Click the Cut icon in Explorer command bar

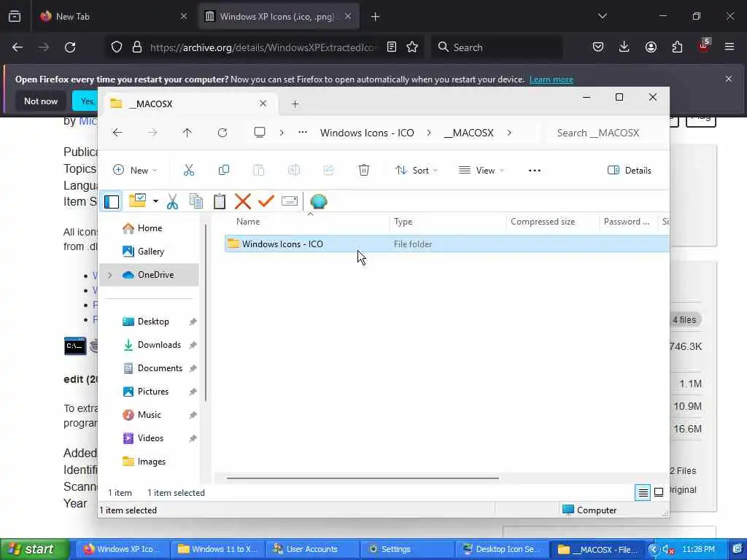tap(189, 170)
